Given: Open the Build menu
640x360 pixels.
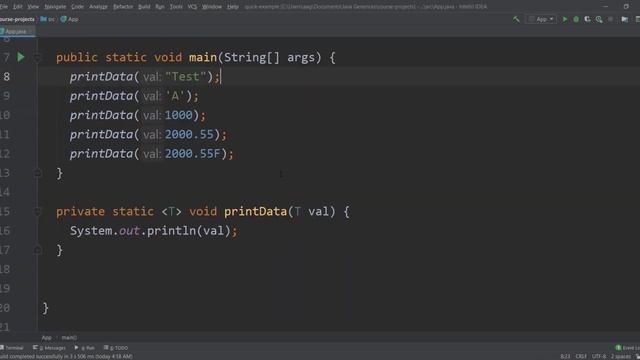Looking at the screenshot, I should (x=144, y=7).
